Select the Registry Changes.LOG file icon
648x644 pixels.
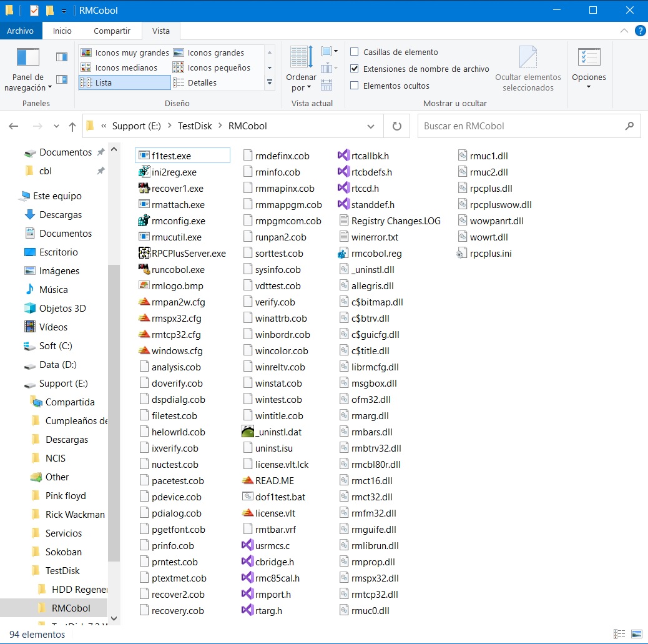[x=344, y=220]
